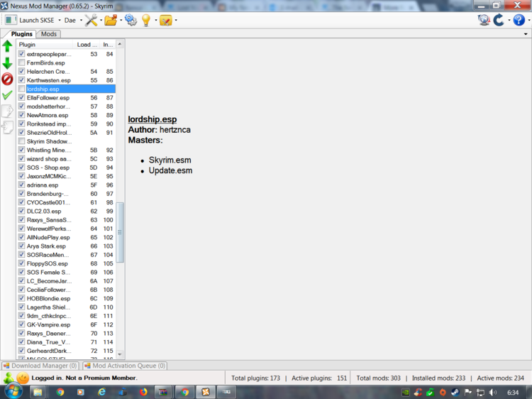
Task: Open Internet Explorer from the taskbar
Action: [101, 392]
